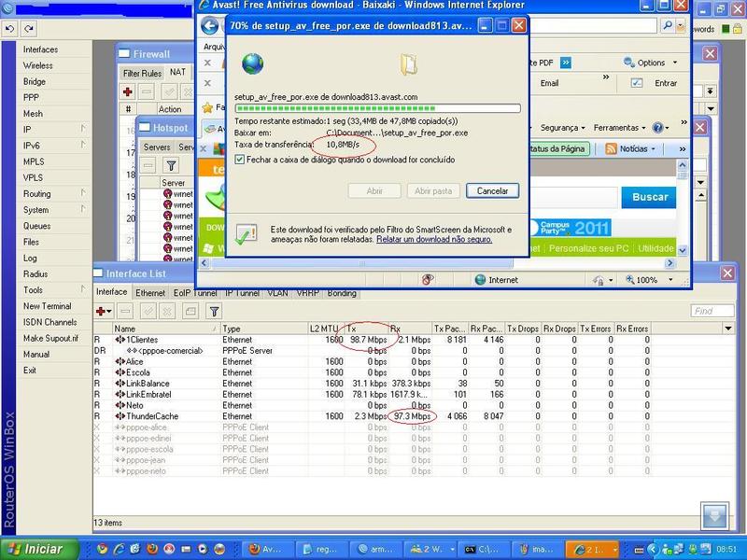This screenshot has width=747, height=560.
Task: Click the remove minus icon in Interface List
Action: pos(125,312)
